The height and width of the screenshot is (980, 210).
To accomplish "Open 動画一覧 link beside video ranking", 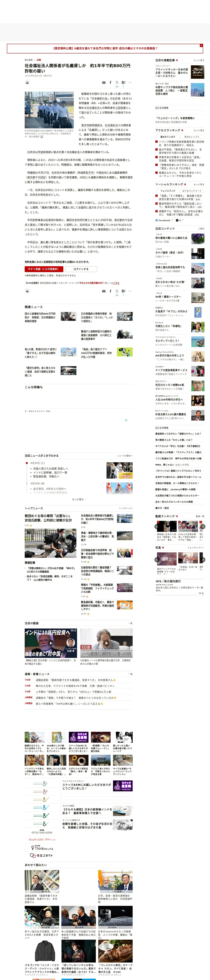I will tap(200, 516).
